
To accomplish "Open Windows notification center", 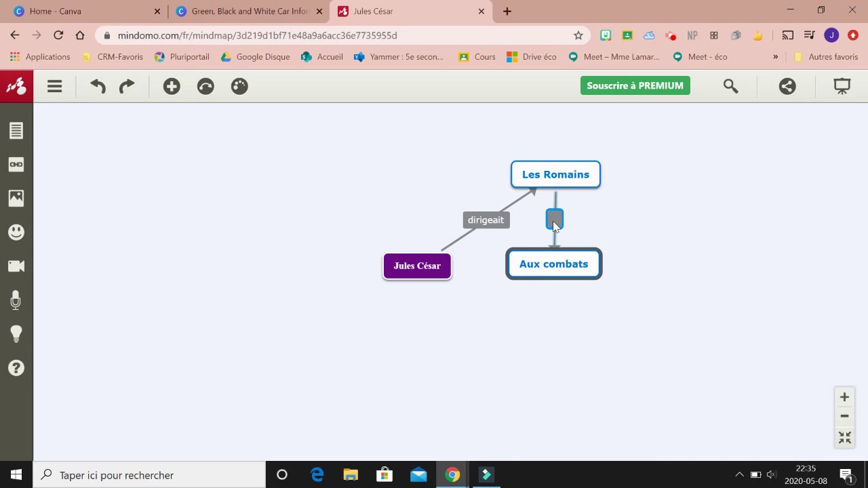I will (846, 475).
